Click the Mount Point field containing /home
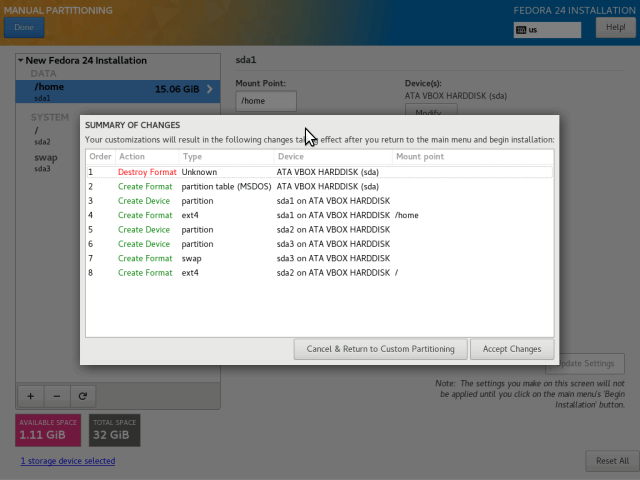 pos(266,101)
